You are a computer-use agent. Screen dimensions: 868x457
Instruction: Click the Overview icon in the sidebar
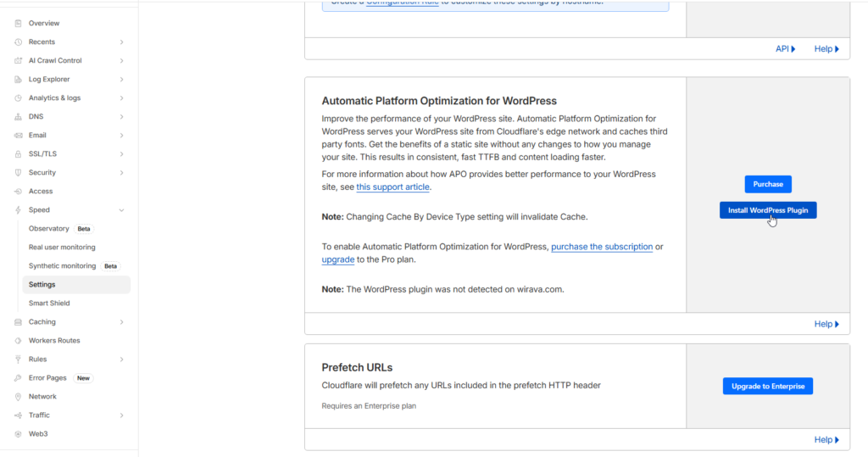pyautogui.click(x=19, y=23)
